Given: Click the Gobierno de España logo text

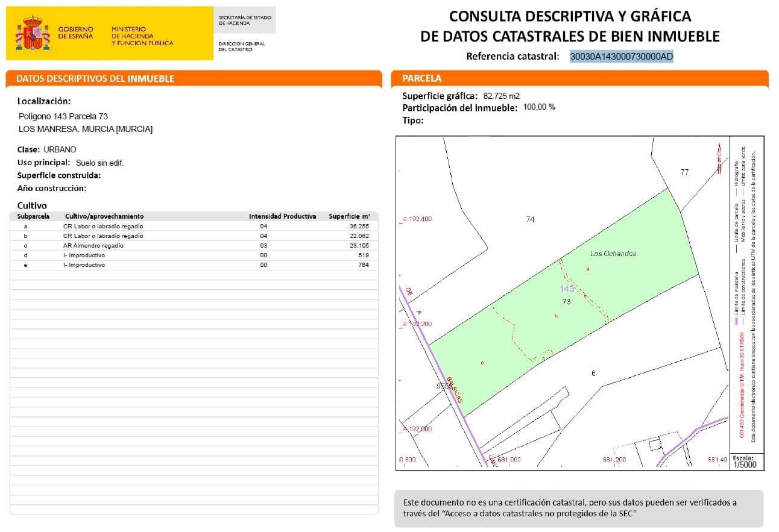Looking at the screenshot, I should (75, 33).
